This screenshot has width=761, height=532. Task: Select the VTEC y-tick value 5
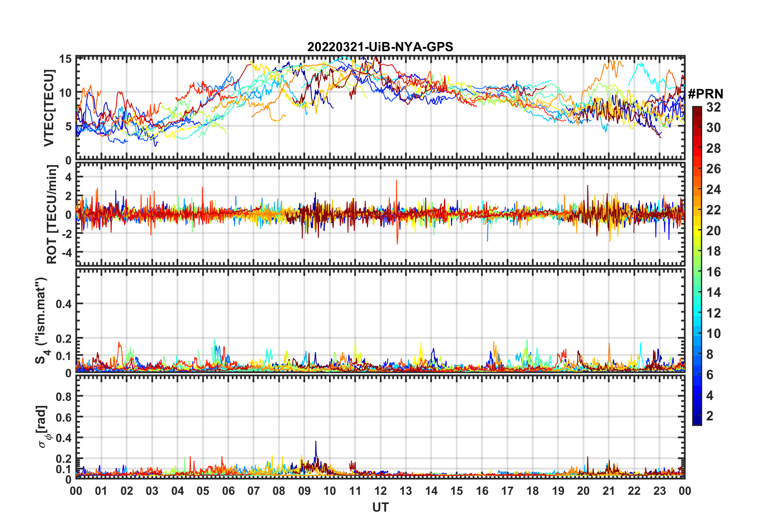68,126
